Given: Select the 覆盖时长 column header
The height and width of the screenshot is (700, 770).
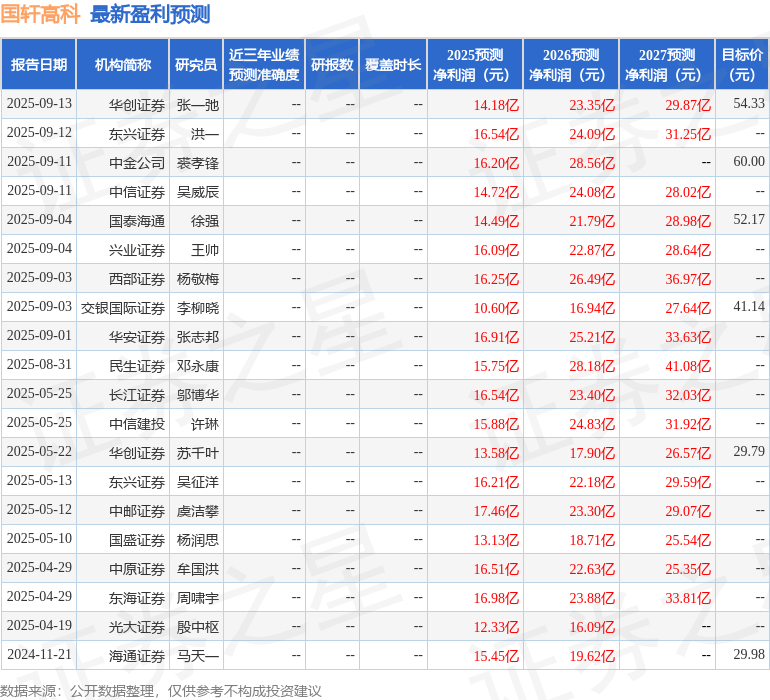Looking at the screenshot, I should pos(393,64).
